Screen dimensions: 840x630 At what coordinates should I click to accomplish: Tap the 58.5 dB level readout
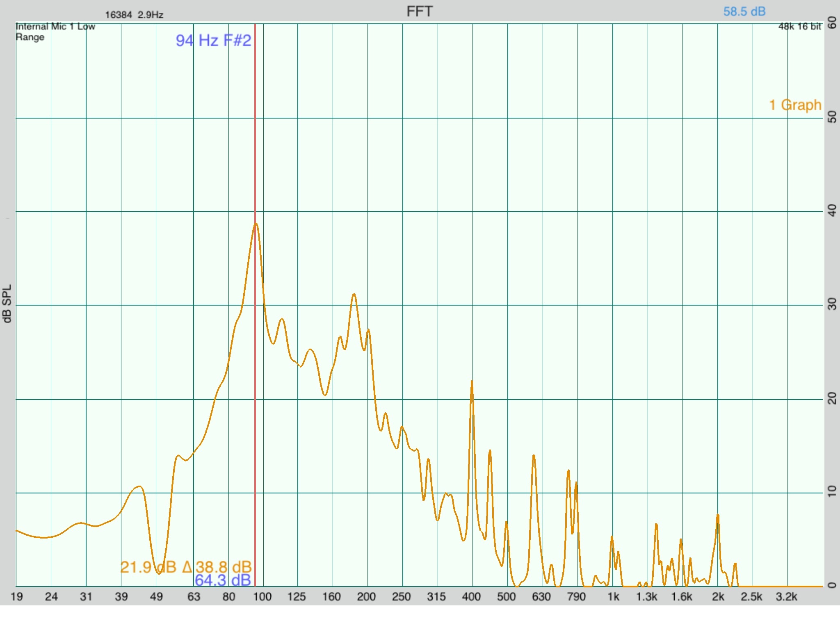[744, 11]
